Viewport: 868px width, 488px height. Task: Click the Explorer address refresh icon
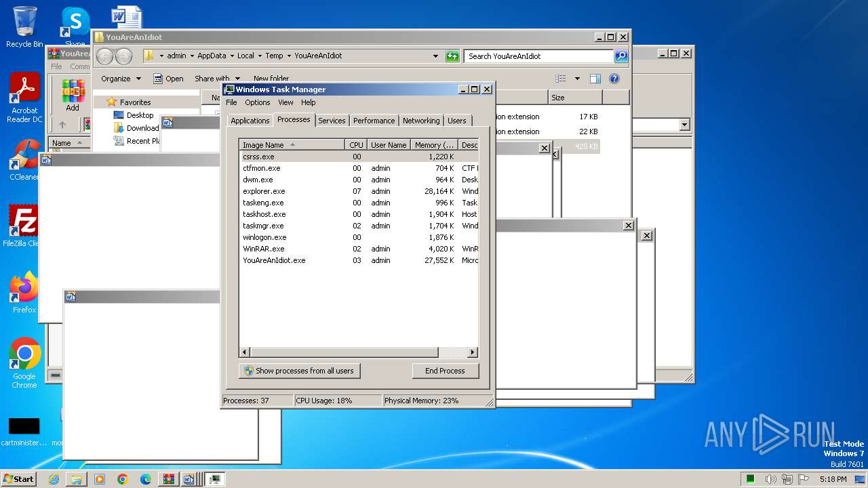[452, 56]
